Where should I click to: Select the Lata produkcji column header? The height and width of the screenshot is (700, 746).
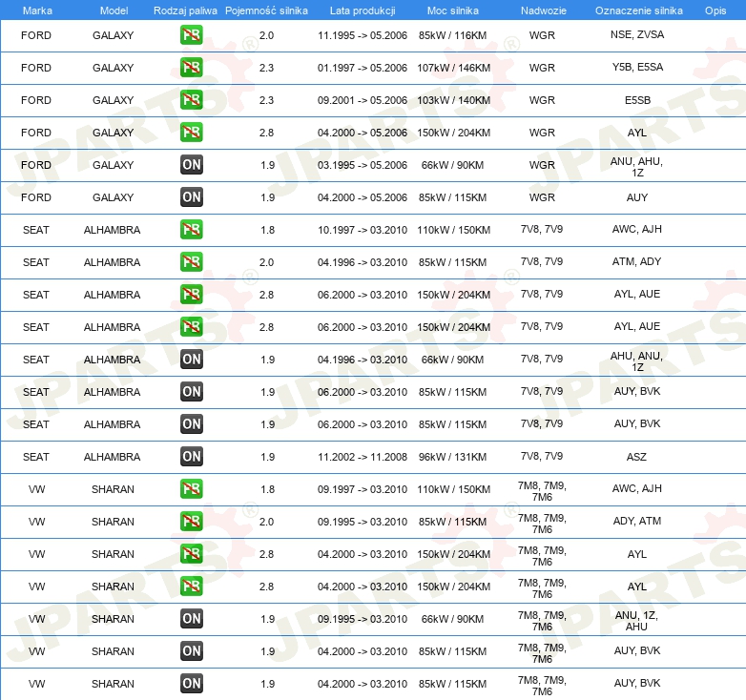[x=363, y=10]
